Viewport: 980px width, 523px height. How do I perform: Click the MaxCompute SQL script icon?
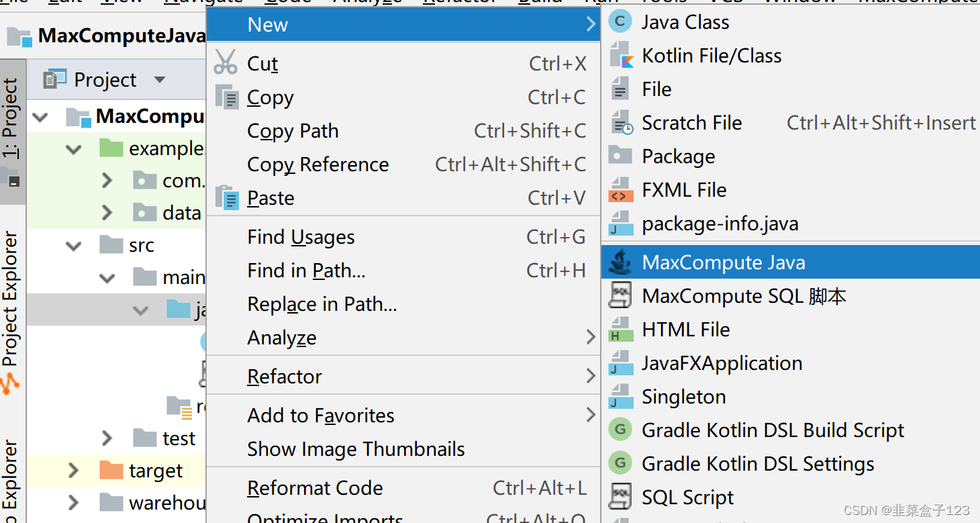coord(621,296)
